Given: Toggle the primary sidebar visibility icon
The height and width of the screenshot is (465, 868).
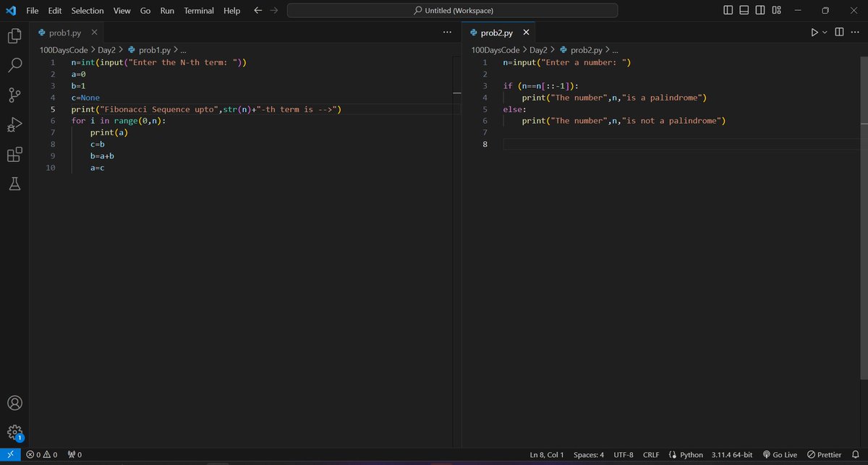Looking at the screenshot, I should point(728,9).
